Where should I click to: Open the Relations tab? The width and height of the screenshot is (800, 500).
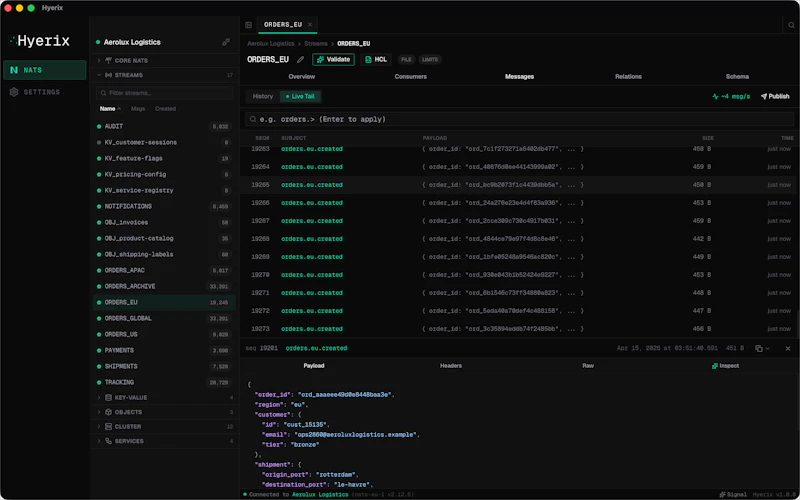click(x=628, y=76)
